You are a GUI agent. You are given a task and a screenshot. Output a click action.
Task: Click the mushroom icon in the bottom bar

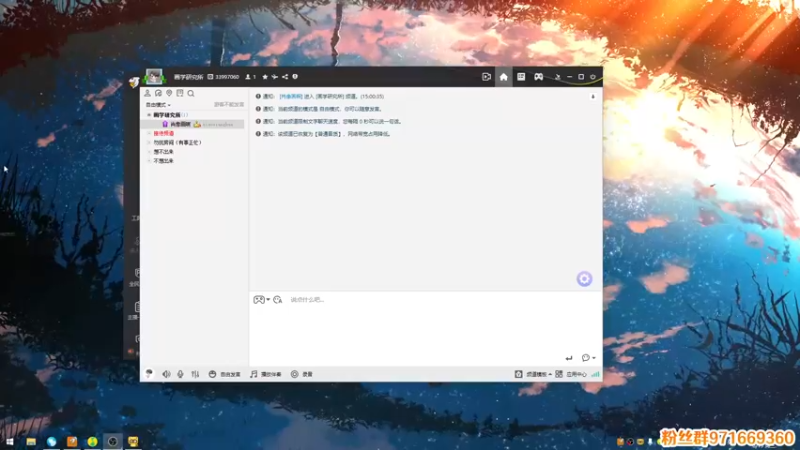point(149,374)
